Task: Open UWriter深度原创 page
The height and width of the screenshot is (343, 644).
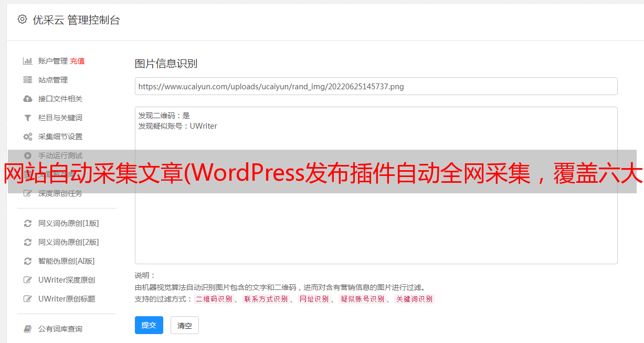Action: click(x=67, y=280)
